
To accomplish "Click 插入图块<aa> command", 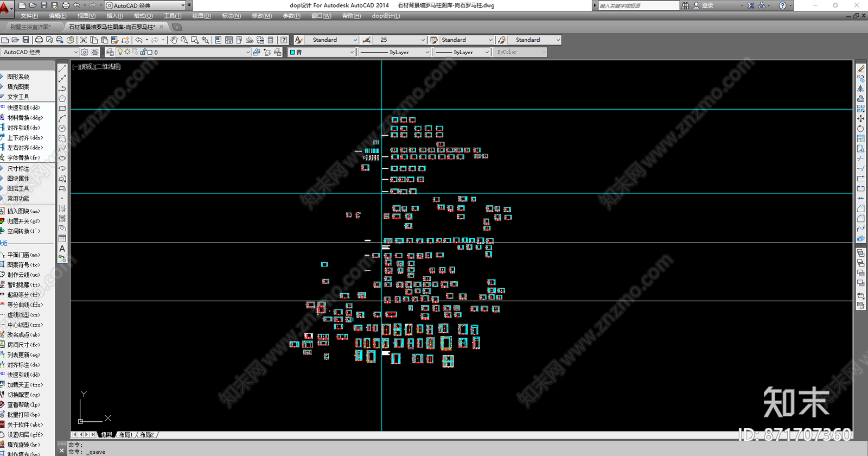I will (x=23, y=211).
